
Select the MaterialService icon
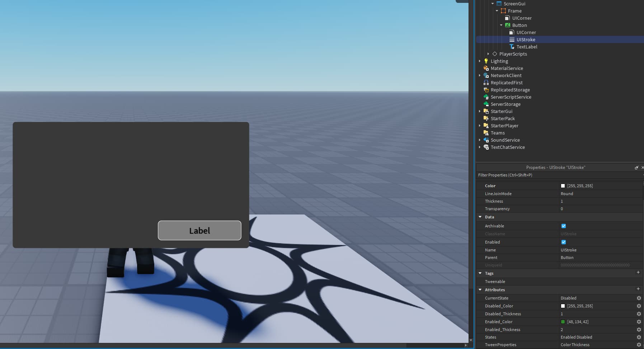click(486, 68)
